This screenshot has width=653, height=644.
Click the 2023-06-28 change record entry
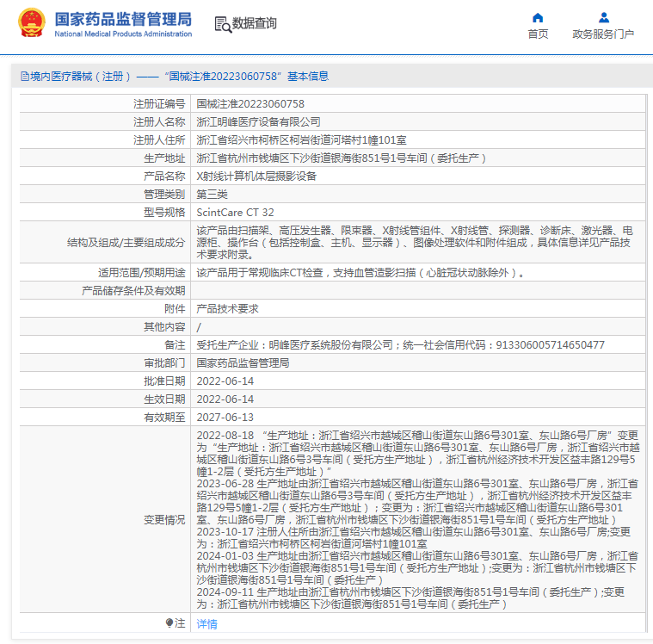(x=417, y=501)
